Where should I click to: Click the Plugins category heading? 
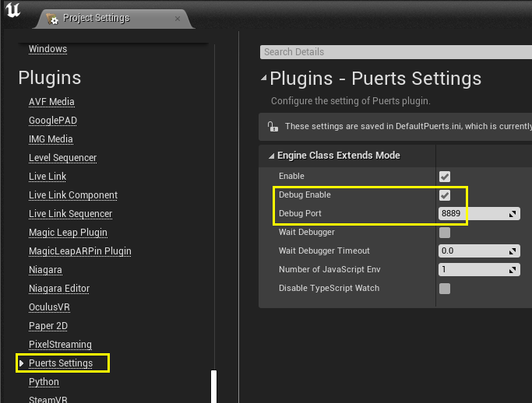pyautogui.click(x=50, y=78)
